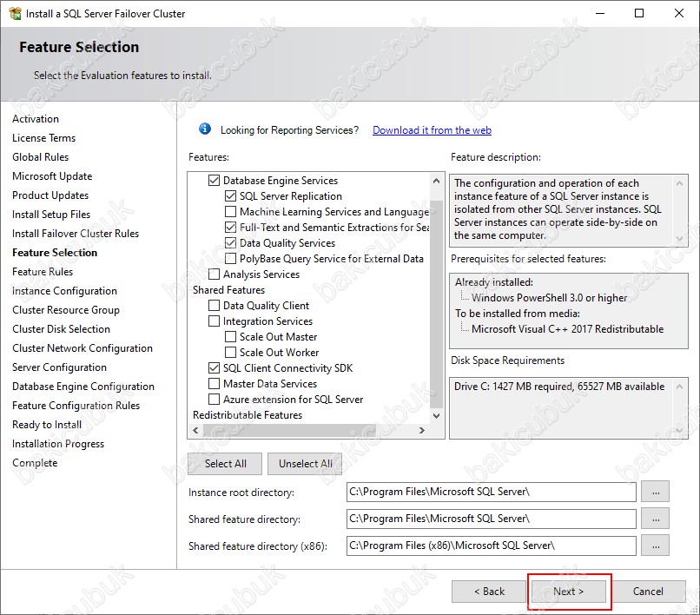The width and height of the screenshot is (700, 615).
Task: Click the Windows PowerShell 3.0 or higher entry
Action: coord(549,298)
